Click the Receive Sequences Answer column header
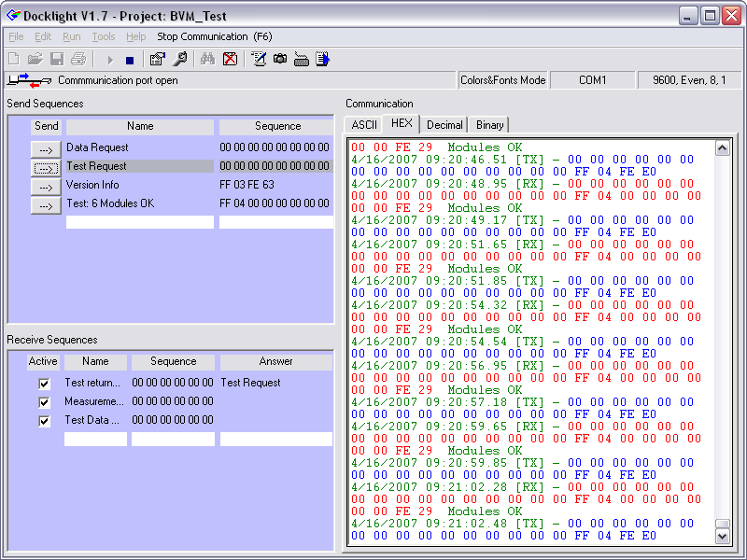The width and height of the screenshot is (747, 560). 275,361
